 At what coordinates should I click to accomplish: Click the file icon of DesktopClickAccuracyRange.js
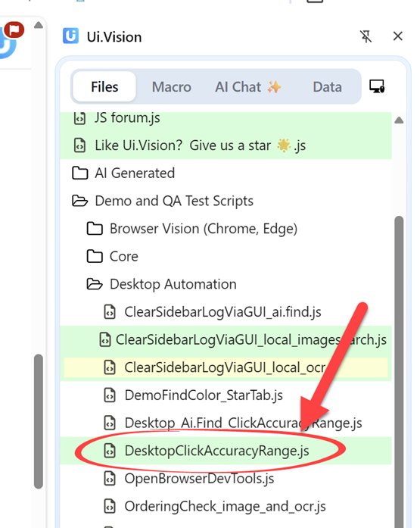click(x=110, y=451)
